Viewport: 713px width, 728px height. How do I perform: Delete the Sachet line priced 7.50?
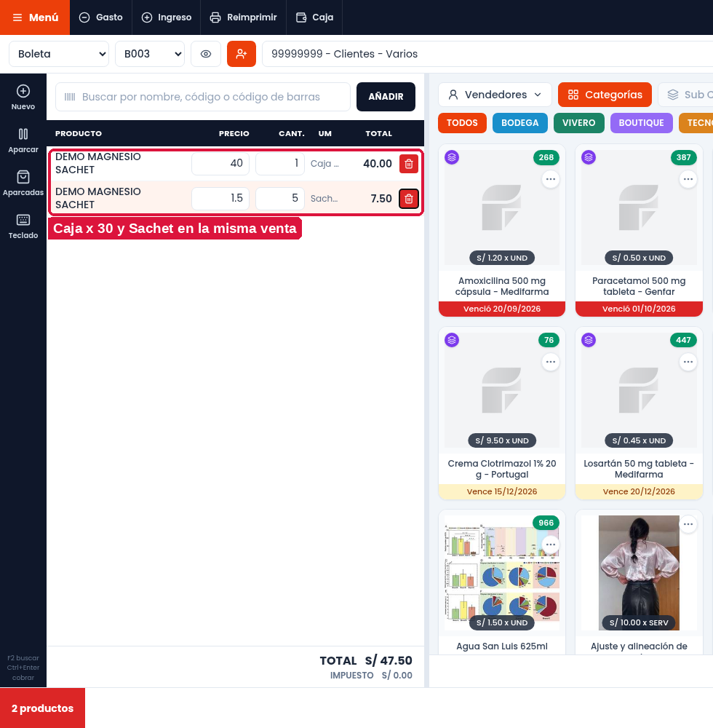pos(409,199)
